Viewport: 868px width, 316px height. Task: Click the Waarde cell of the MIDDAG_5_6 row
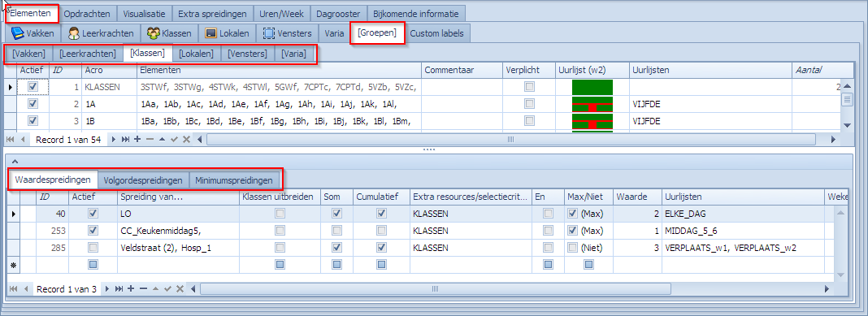(x=637, y=231)
